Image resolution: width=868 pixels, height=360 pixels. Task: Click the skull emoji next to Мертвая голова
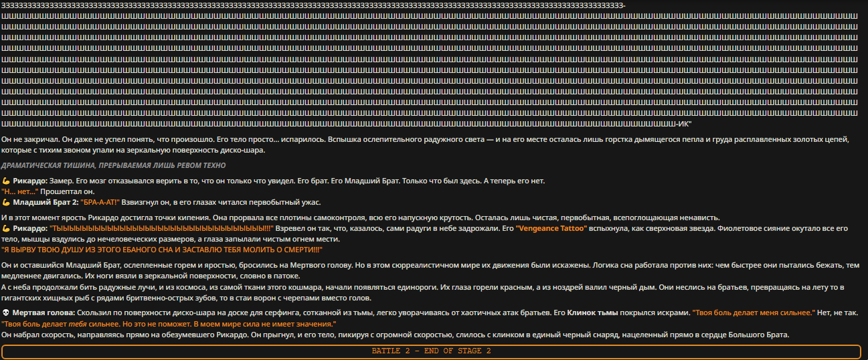pyautogui.click(x=6, y=313)
